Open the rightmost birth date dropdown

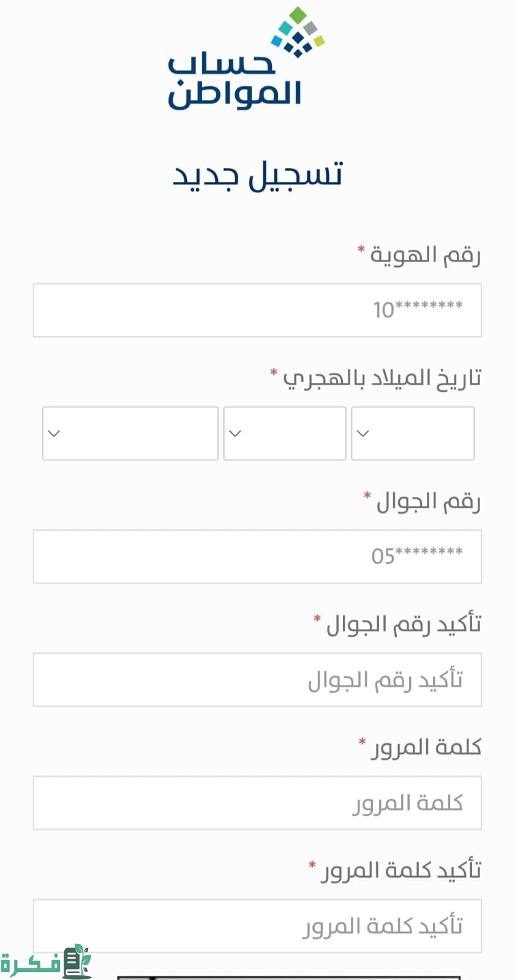pyautogui.click(x=412, y=433)
